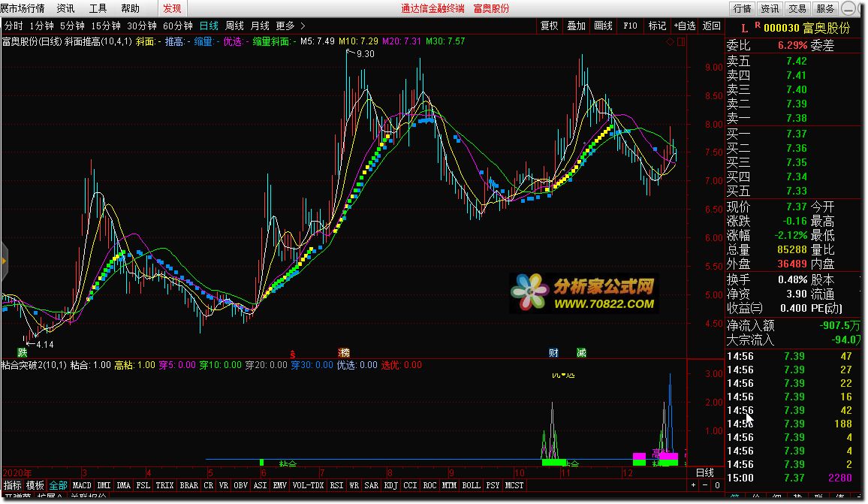
Task: Select the RSI indicator
Action: tap(336, 485)
